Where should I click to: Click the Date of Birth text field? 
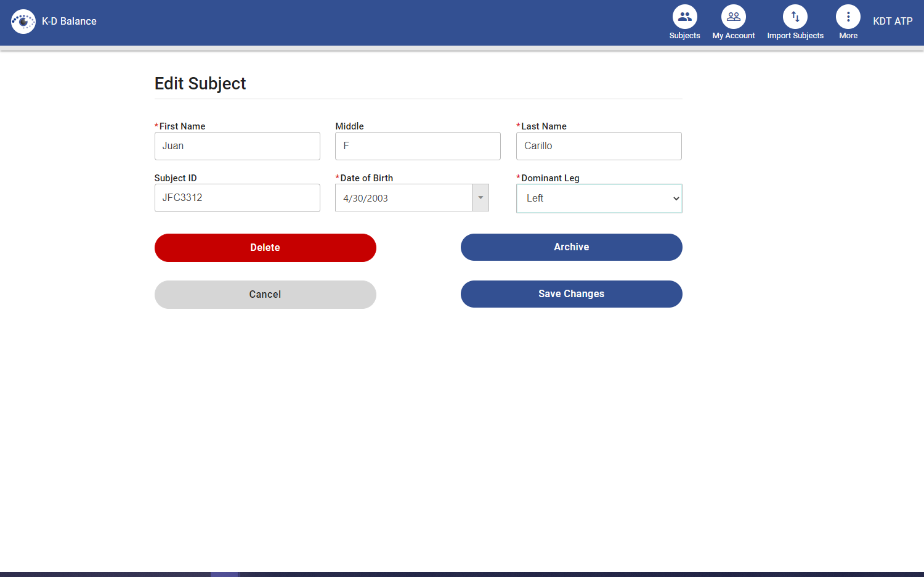[x=403, y=197]
